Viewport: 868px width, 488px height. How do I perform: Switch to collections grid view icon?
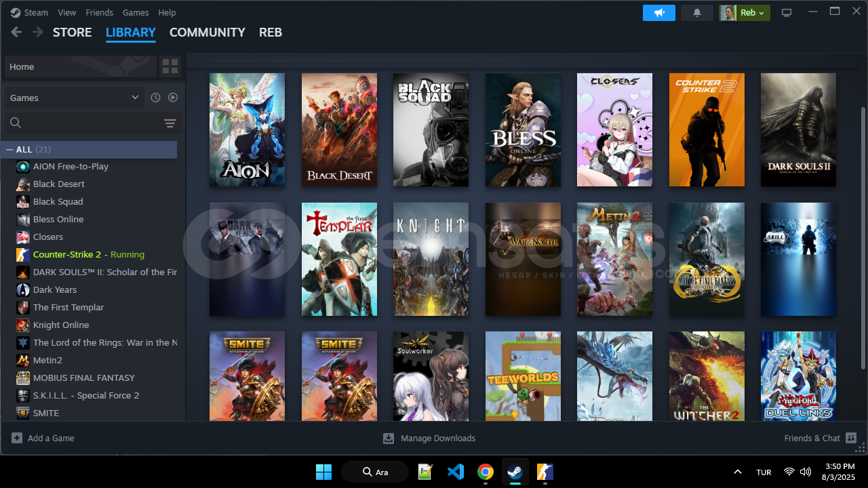coord(170,66)
